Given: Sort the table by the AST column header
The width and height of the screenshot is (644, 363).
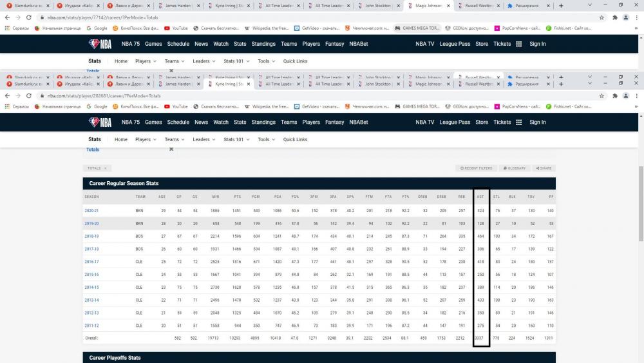Looking at the screenshot, I should 480,197.
